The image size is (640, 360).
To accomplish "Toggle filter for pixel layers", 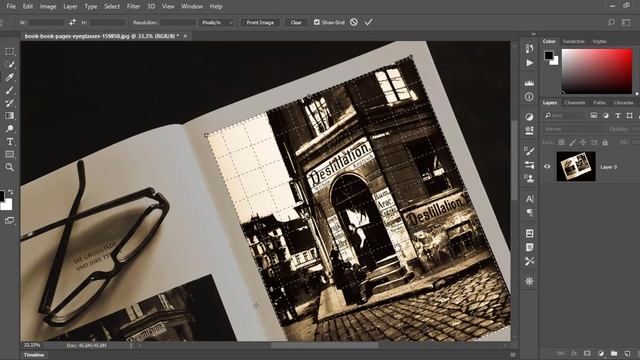I will 594,116.
